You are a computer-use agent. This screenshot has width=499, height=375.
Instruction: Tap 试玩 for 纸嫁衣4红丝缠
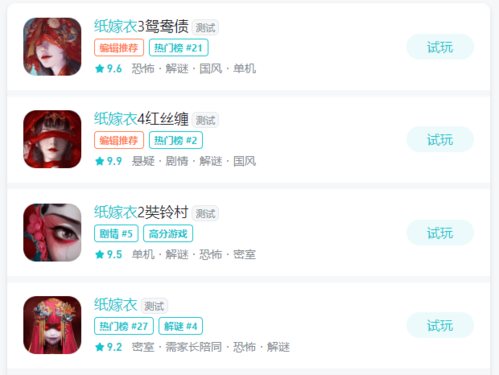pos(440,139)
